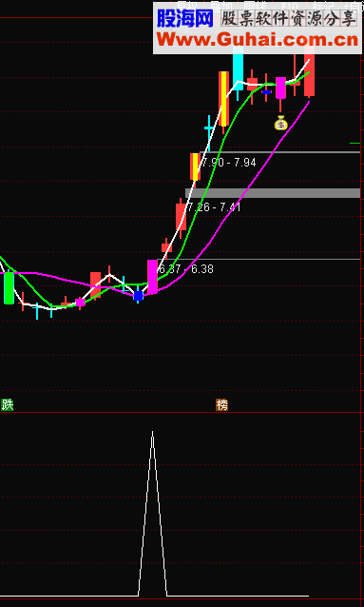Click the 7.90 - 7.94 gap label
Viewport: 364px width, 607px height.
pyautogui.click(x=229, y=163)
